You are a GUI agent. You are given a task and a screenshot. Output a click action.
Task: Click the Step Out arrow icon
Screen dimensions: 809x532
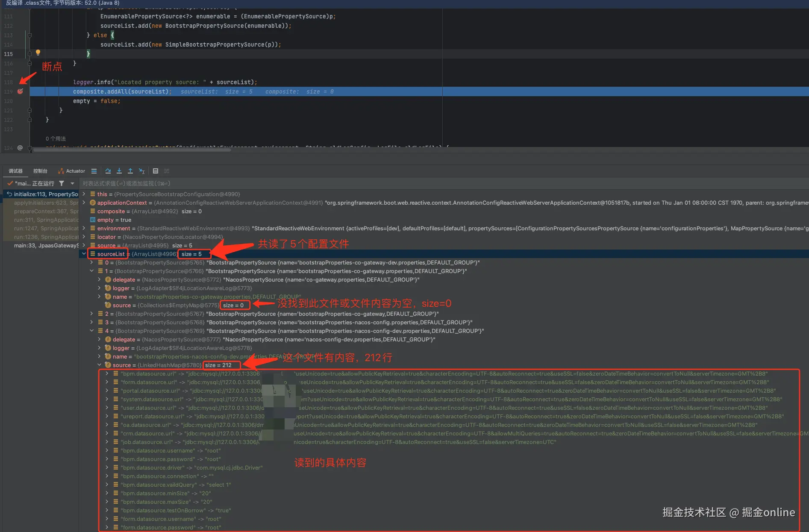tap(130, 171)
